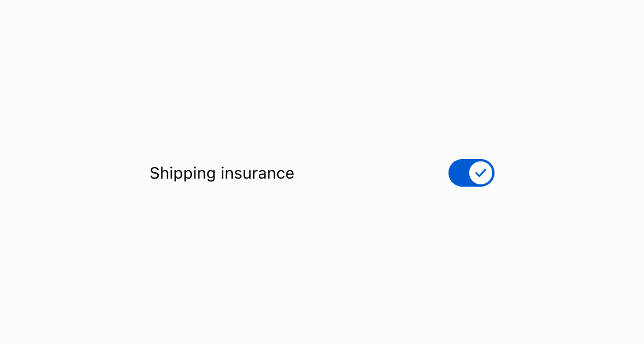Click the pill-shaped blue switch
The image size is (644, 344).
tap(471, 173)
